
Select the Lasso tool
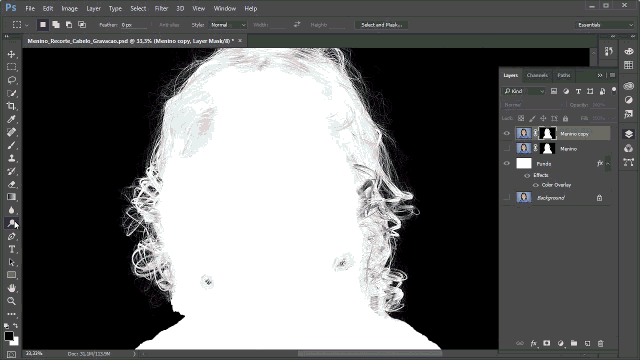pyautogui.click(x=11, y=80)
